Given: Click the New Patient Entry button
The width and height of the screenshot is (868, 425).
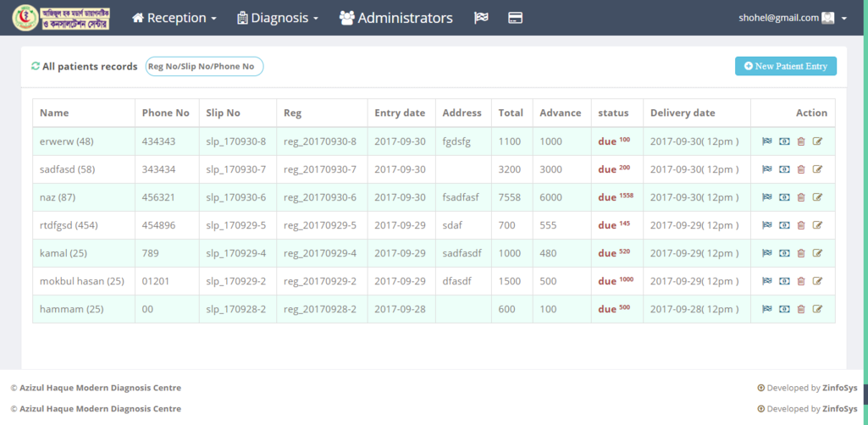Looking at the screenshot, I should point(785,66).
